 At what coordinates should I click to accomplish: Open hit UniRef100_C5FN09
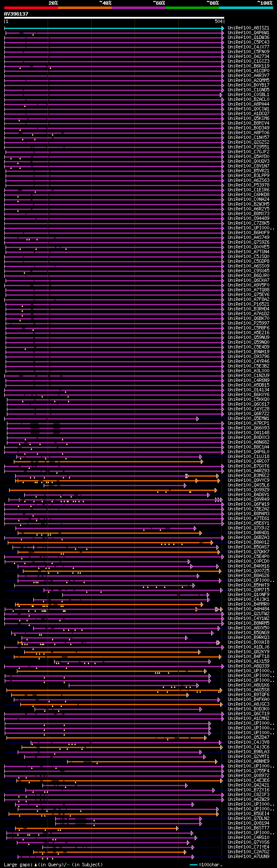click(x=248, y=52)
